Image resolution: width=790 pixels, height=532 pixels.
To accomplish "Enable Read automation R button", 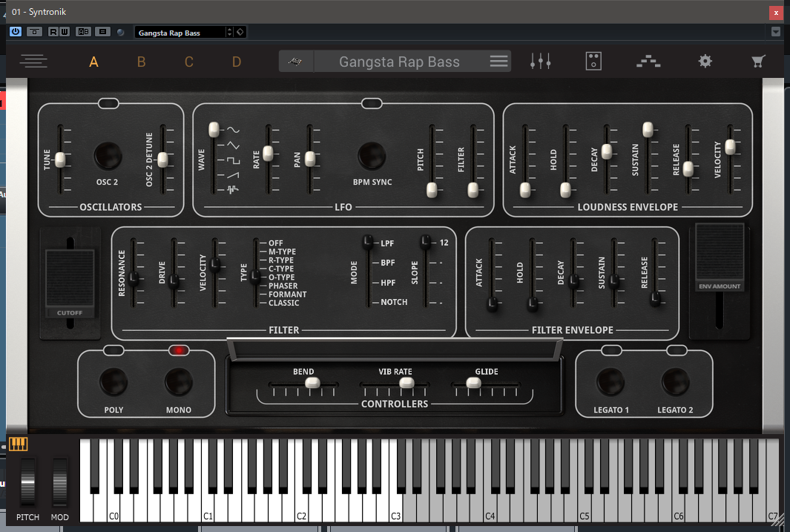I will click(53, 32).
